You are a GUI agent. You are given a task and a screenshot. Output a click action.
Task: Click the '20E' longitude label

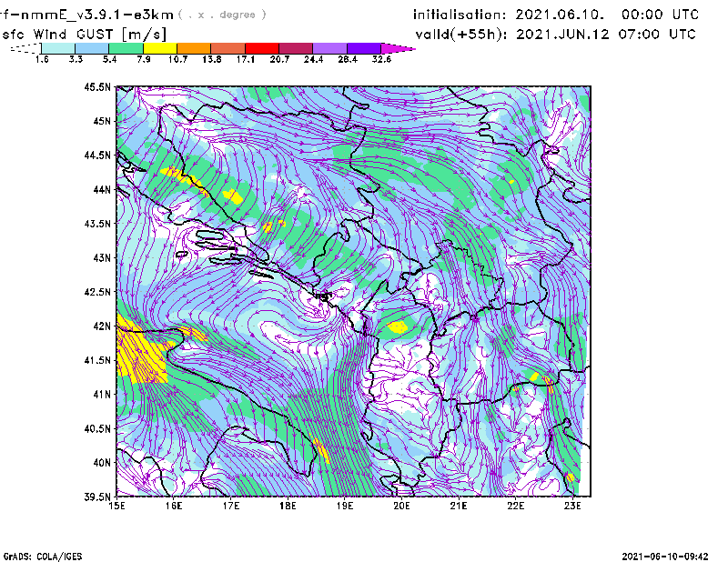[401, 506]
